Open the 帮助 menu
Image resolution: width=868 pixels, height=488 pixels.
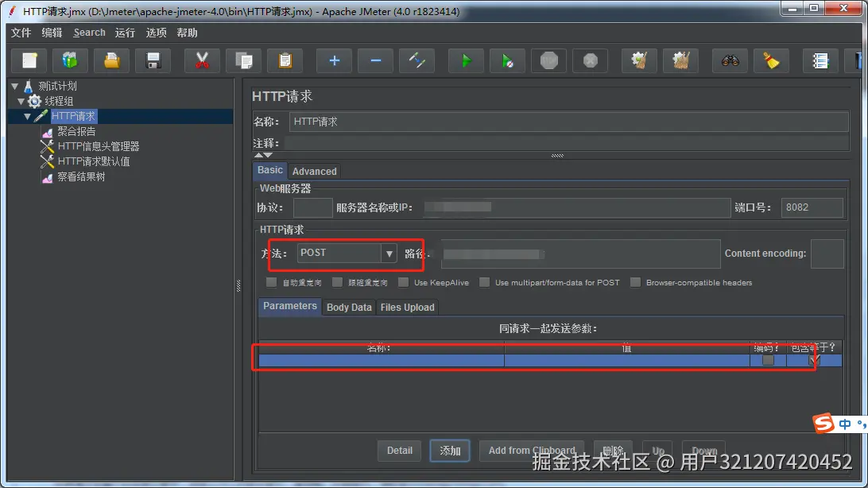click(x=187, y=33)
